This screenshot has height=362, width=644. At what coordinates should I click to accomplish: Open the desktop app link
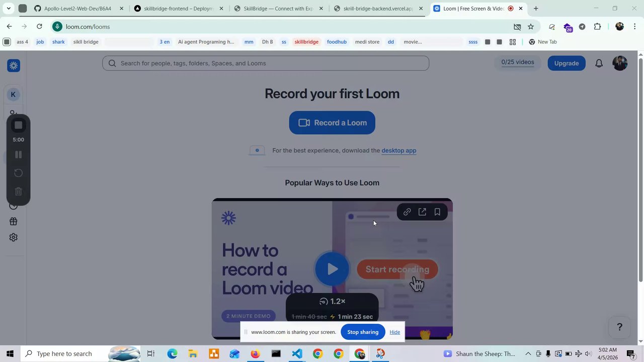pyautogui.click(x=398, y=150)
